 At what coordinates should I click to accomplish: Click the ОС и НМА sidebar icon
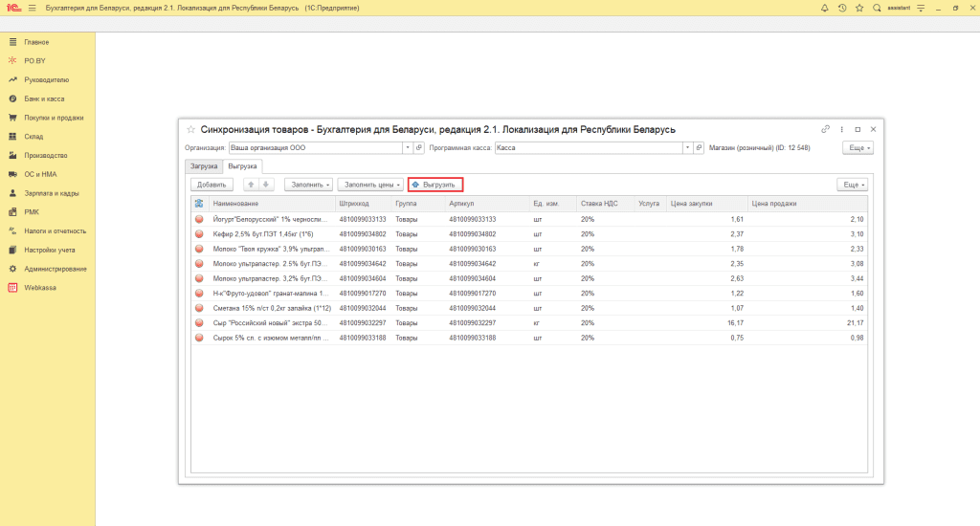point(12,174)
